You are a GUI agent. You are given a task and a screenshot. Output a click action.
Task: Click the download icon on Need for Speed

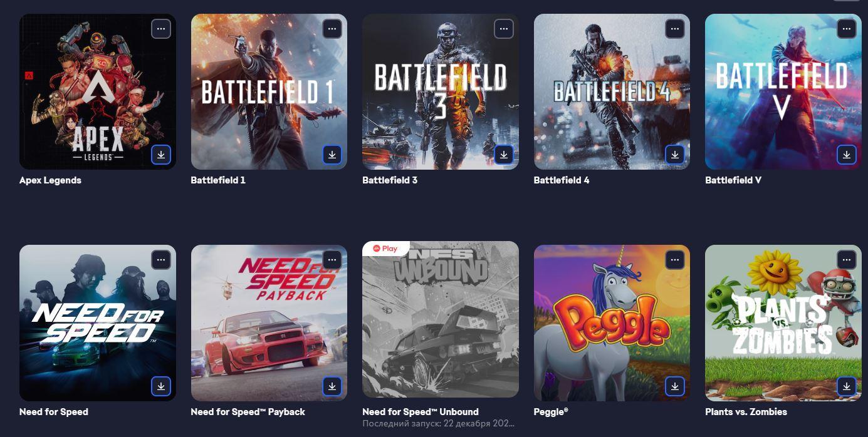161,386
